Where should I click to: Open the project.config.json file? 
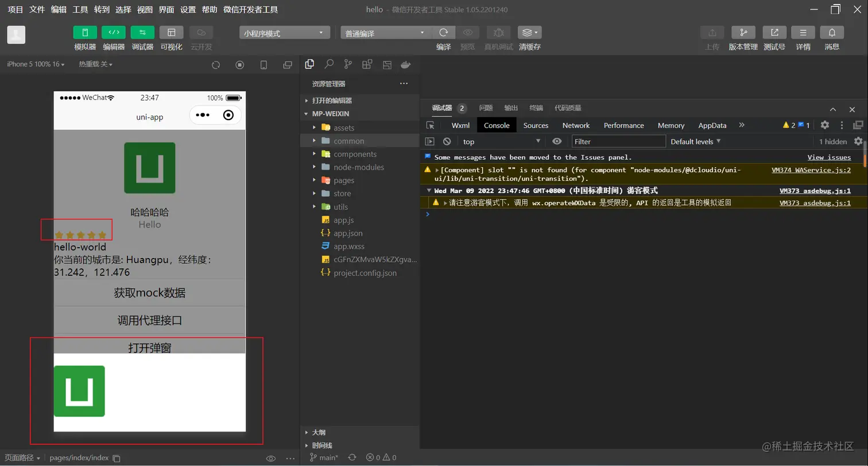click(360, 273)
